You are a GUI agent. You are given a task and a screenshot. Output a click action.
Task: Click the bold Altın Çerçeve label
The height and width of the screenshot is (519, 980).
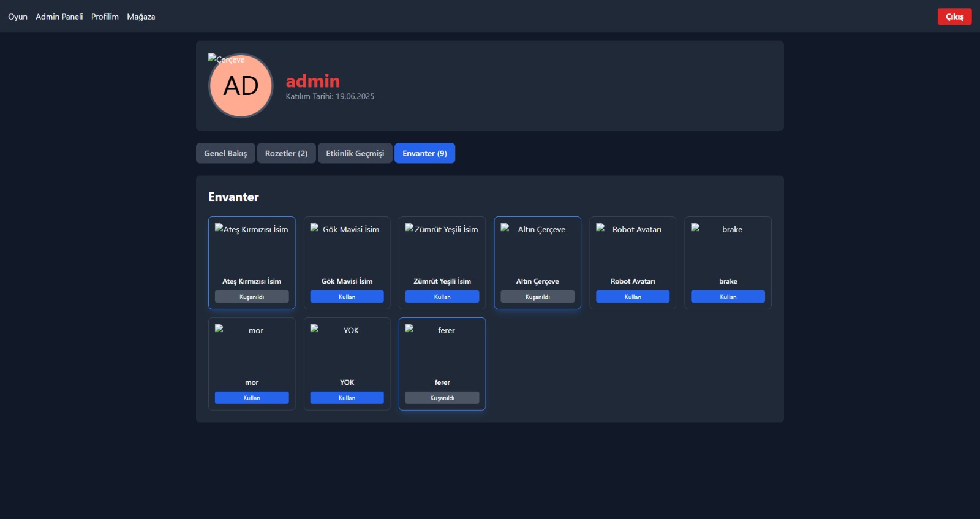(x=537, y=281)
